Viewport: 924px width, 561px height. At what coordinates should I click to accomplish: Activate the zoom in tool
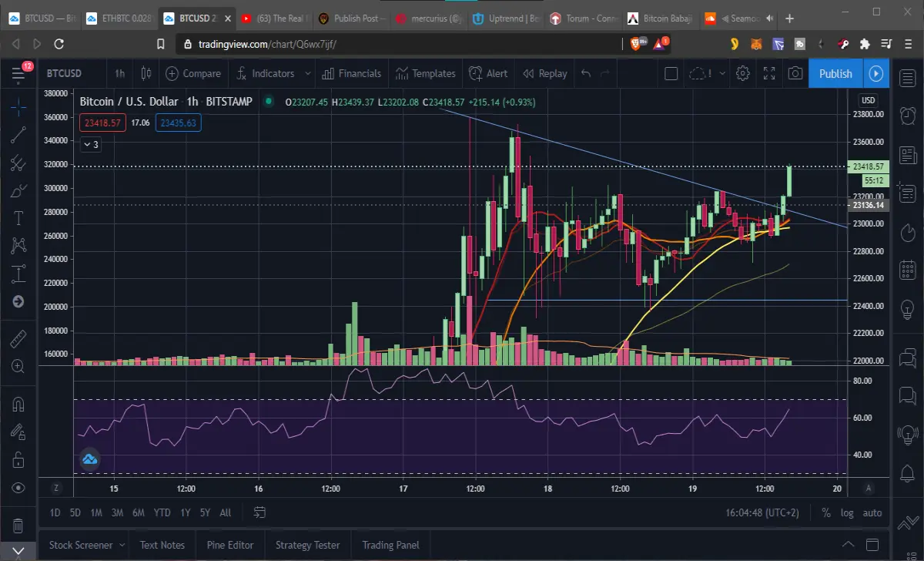(18, 366)
